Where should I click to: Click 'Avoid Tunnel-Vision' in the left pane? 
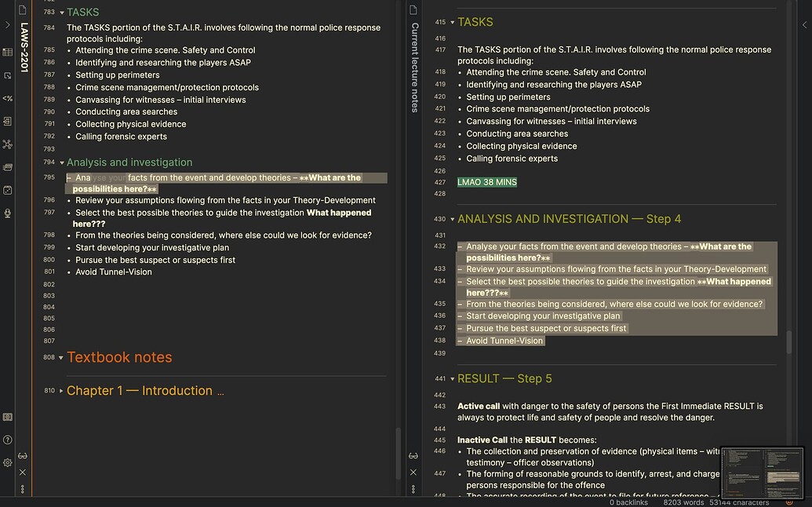[114, 272]
